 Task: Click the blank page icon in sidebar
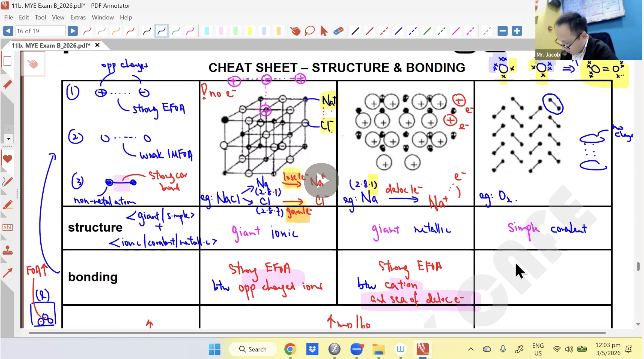[7, 61]
